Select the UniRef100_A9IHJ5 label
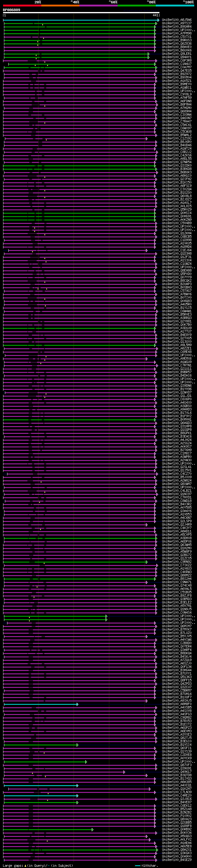Viewport: 197px width, 868px height. point(176,700)
